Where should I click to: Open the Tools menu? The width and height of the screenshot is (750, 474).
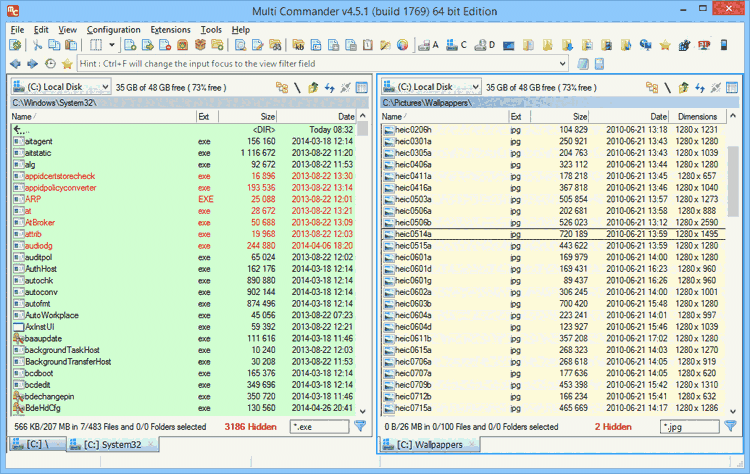211,30
